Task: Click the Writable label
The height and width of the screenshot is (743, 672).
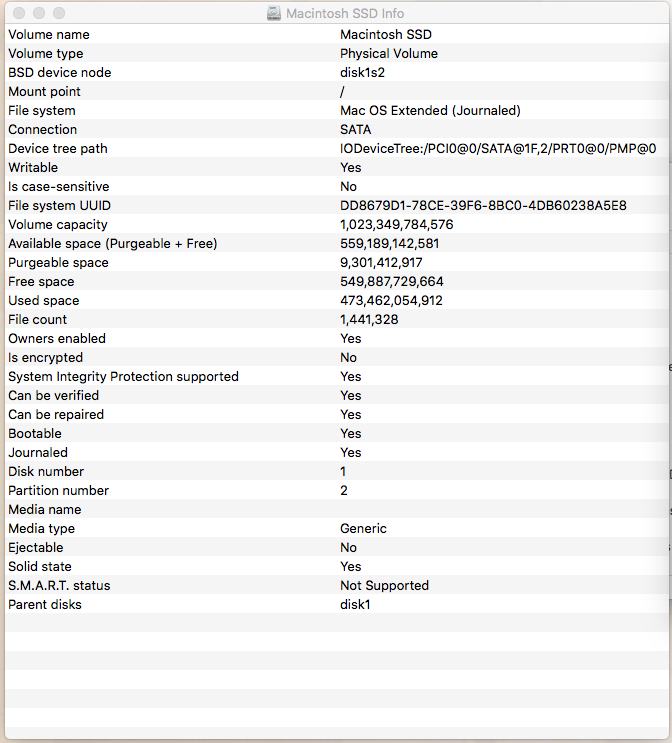Action: point(33,167)
